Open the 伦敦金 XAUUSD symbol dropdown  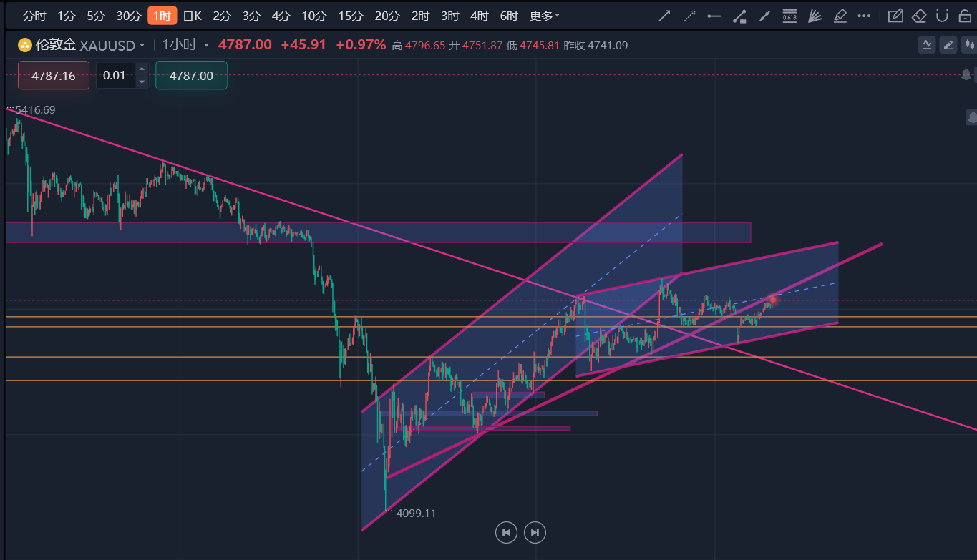[82, 45]
